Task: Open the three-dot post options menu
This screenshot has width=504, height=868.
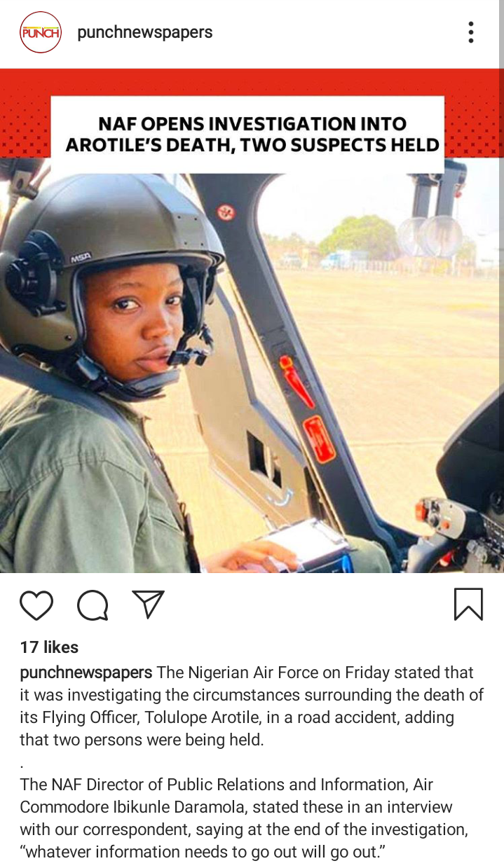Action: (x=471, y=32)
